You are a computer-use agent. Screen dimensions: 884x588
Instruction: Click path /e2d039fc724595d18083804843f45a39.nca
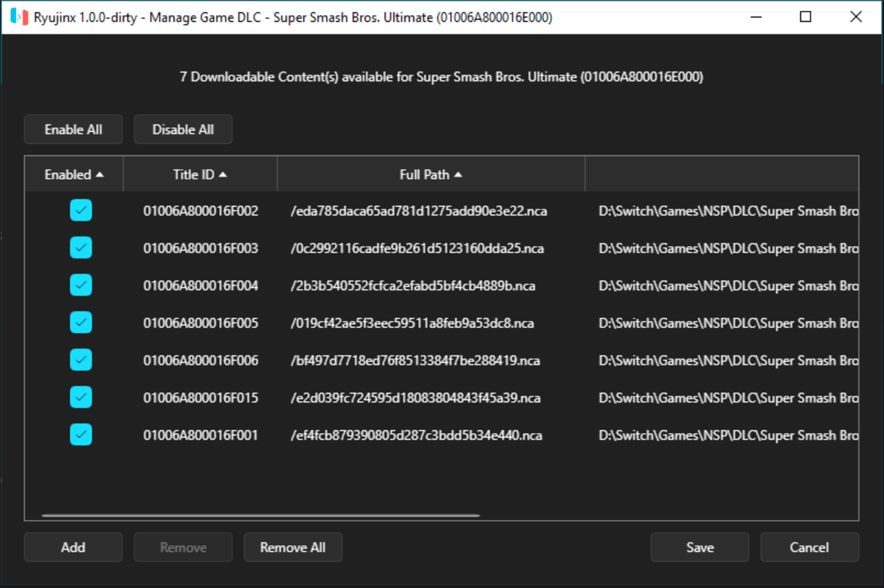click(x=416, y=398)
